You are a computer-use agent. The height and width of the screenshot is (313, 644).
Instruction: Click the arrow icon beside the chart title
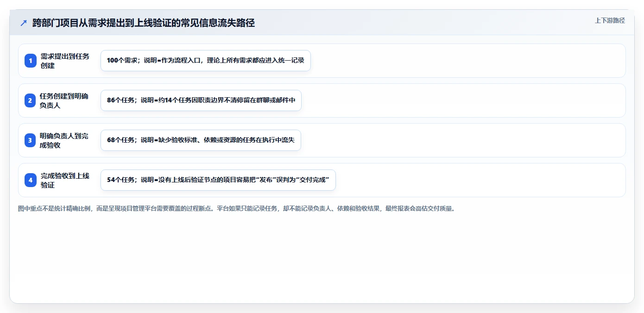[x=24, y=23]
